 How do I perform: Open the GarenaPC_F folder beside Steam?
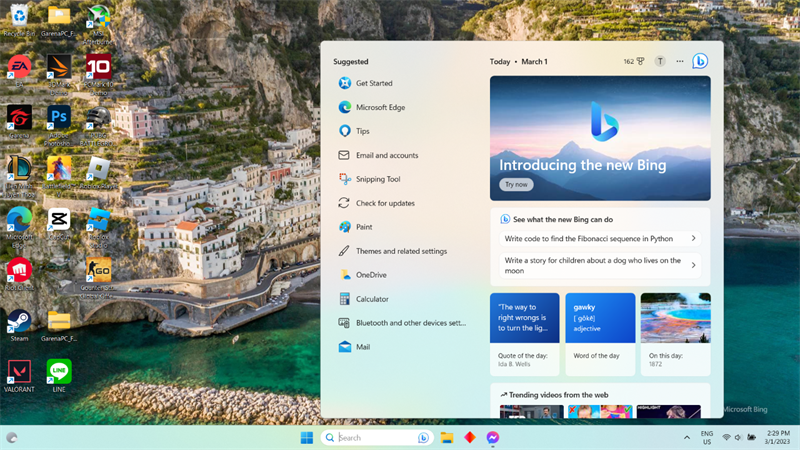tap(59, 325)
